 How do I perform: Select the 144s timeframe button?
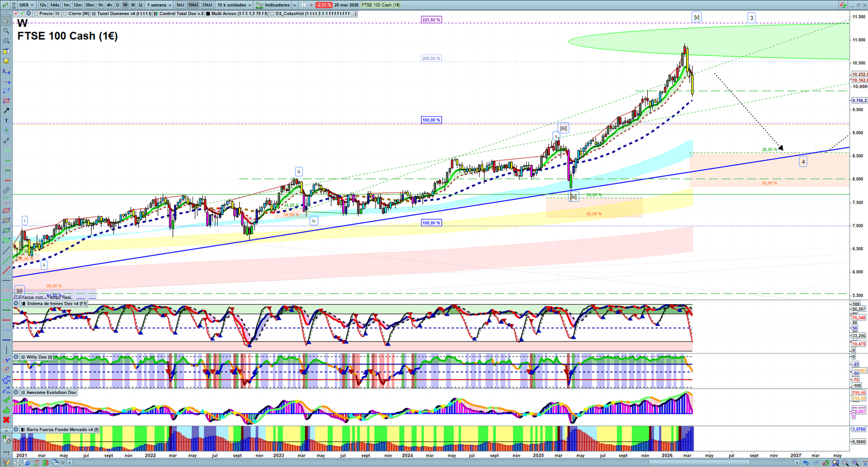(x=55, y=5)
